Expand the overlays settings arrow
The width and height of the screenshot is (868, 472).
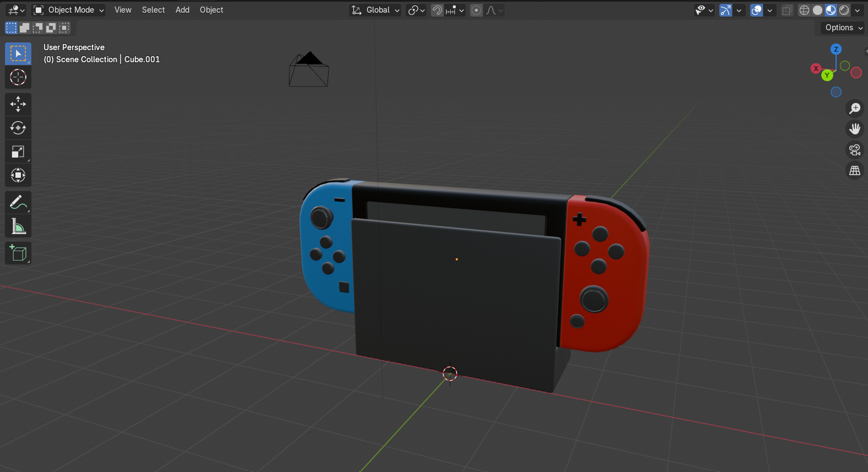tap(770, 10)
